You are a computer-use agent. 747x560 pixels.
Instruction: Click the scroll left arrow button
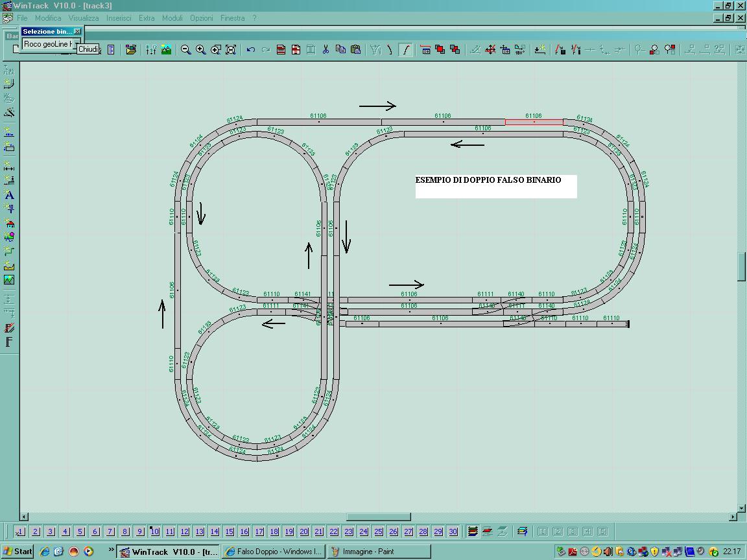pyautogui.click(x=24, y=517)
